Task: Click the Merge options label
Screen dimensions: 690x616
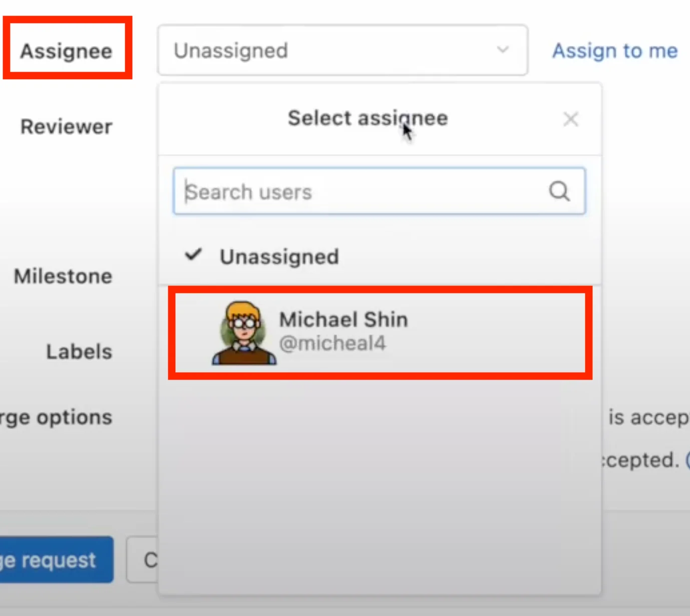Action: click(56, 417)
